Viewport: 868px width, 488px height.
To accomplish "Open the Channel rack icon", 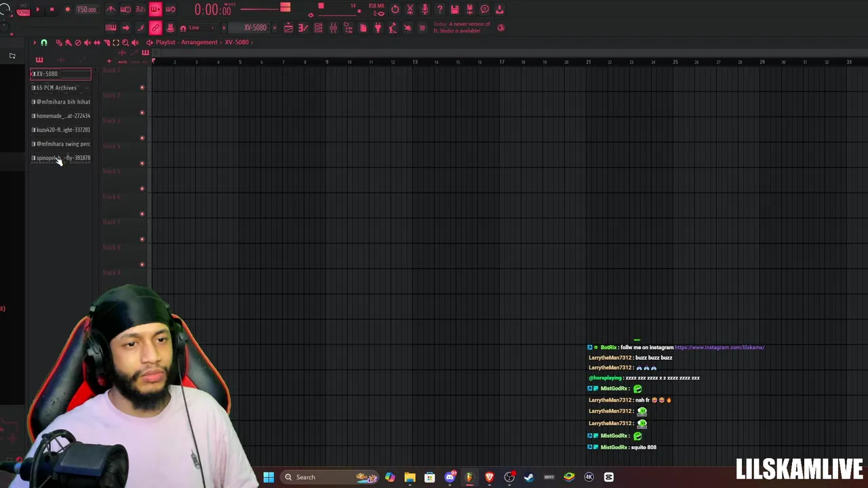I will pos(318,28).
